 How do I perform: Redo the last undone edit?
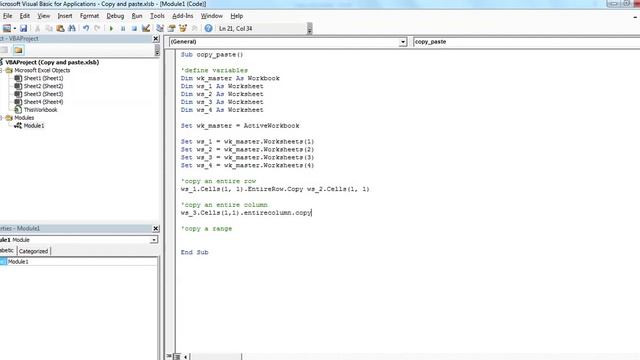(x=97, y=29)
